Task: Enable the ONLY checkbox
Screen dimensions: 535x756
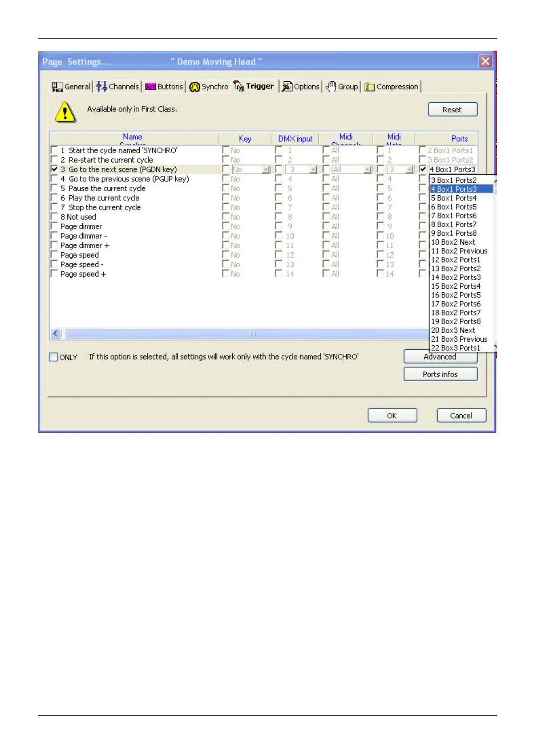Action: tap(53, 357)
